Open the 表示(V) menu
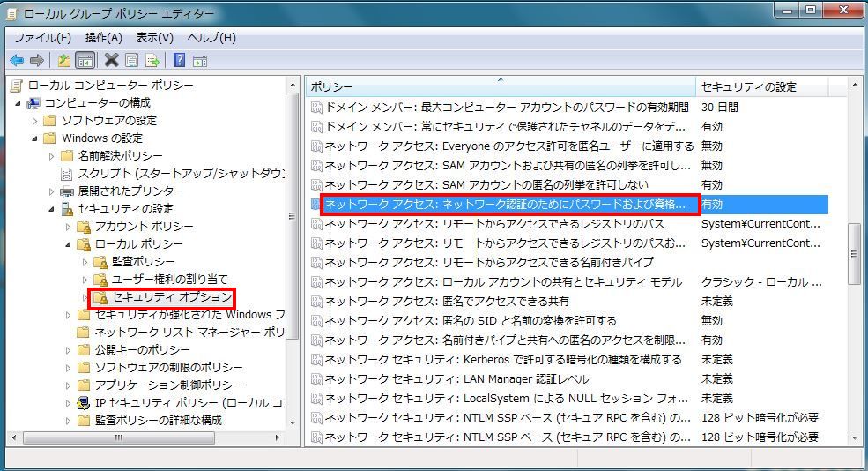The image size is (868, 471). (x=154, y=38)
